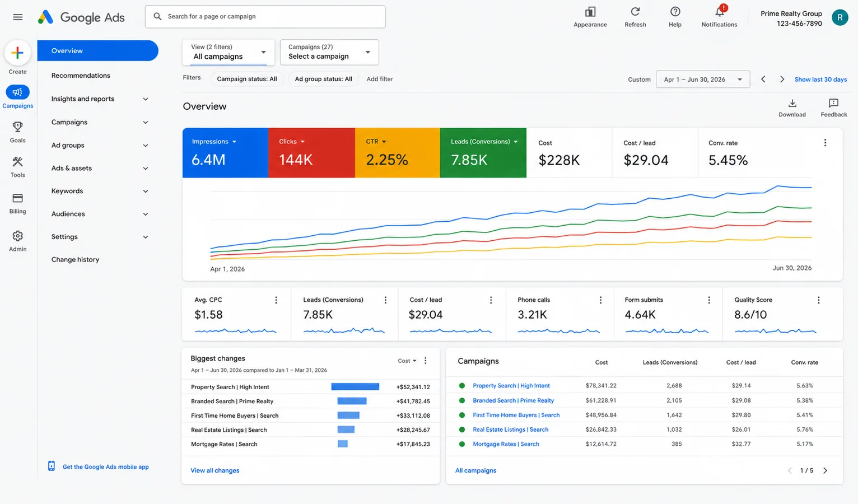This screenshot has width=858, height=504.
Task: Open the Appearance settings icon
Action: pos(590,12)
